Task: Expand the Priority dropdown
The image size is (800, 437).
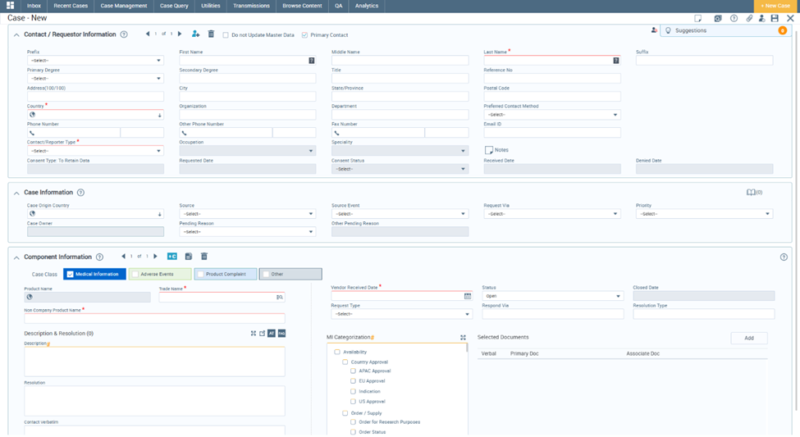Action: pos(703,213)
